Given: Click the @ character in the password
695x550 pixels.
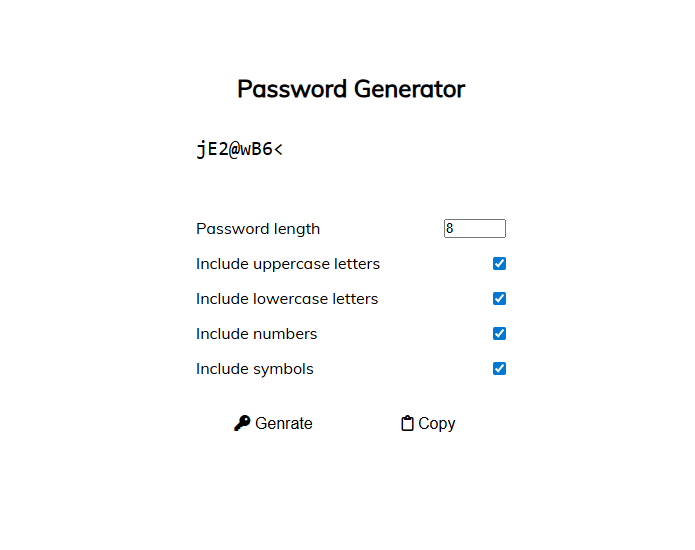Looking at the screenshot, I should (x=234, y=150).
